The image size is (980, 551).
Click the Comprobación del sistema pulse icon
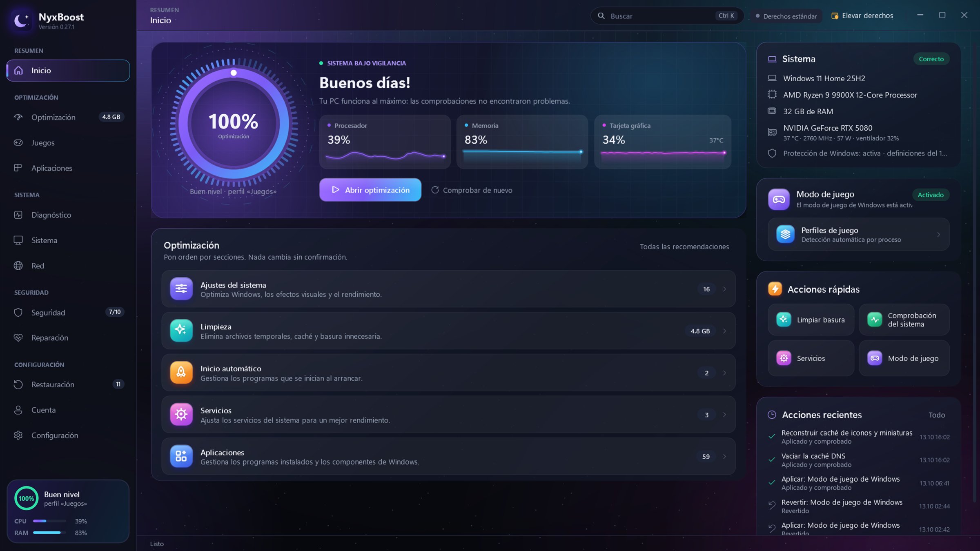click(x=875, y=320)
